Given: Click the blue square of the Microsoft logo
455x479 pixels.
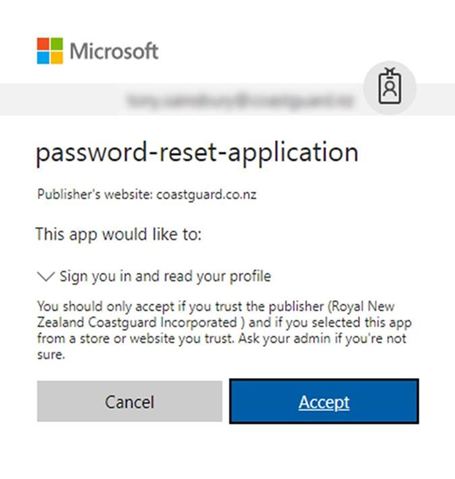Looking at the screenshot, I should [43, 58].
